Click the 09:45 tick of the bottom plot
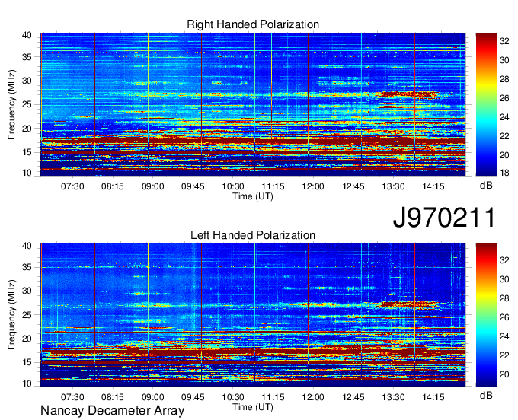The height and width of the screenshot is (420, 518). 193,397
